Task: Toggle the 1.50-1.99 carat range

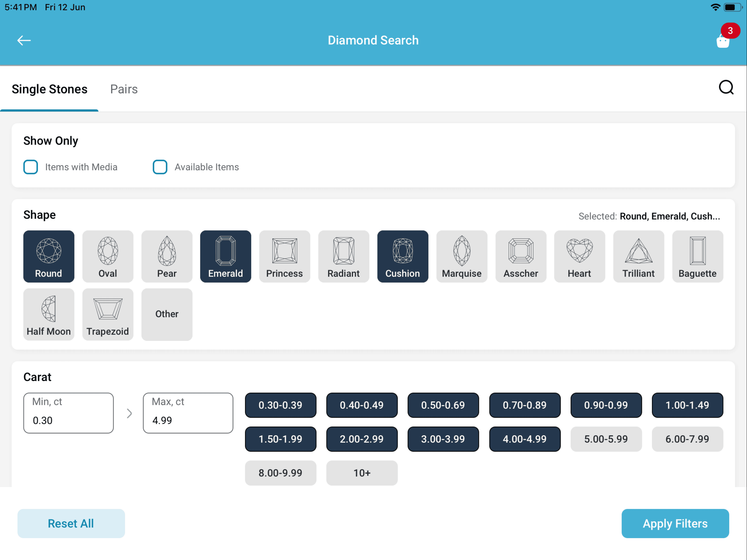Action: tap(281, 439)
